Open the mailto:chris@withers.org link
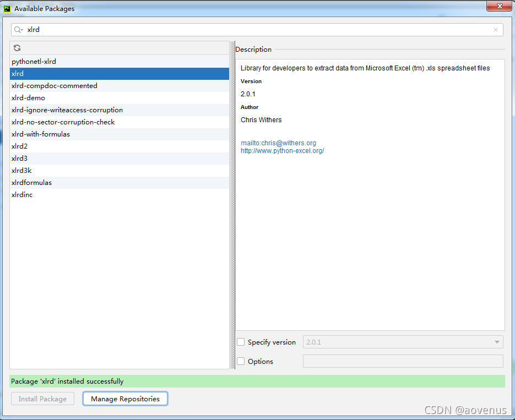This screenshot has height=420, width=515. pyautogui.click(x=278, y=143)
